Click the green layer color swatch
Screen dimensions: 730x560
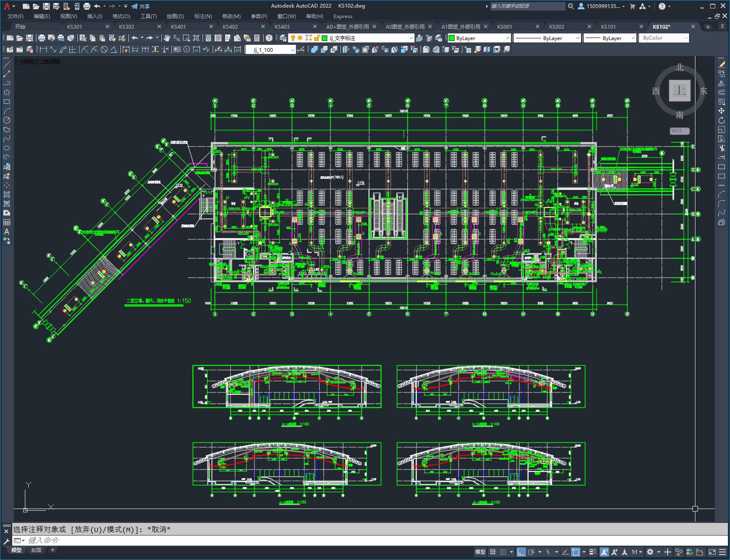click(x=325, y=38)
